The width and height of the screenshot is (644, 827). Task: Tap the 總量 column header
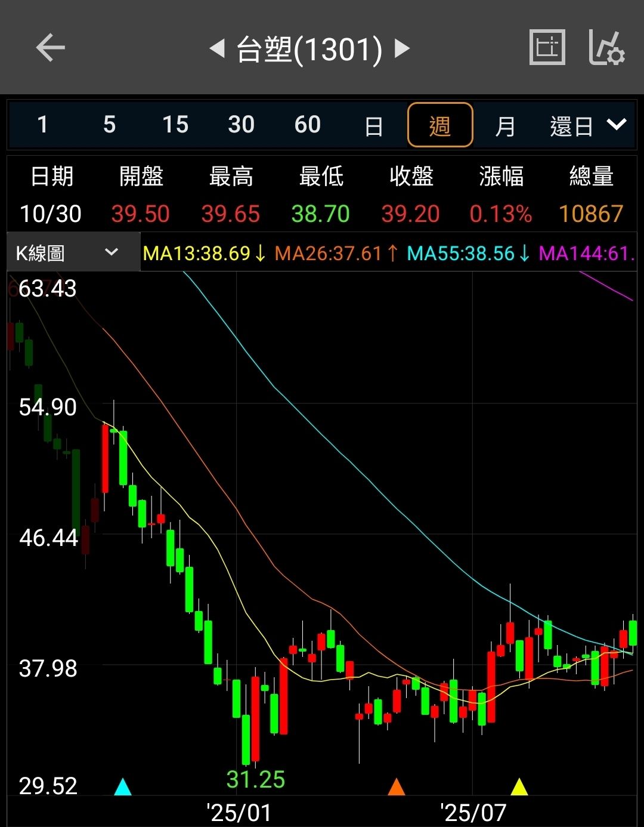pos(592,177)
